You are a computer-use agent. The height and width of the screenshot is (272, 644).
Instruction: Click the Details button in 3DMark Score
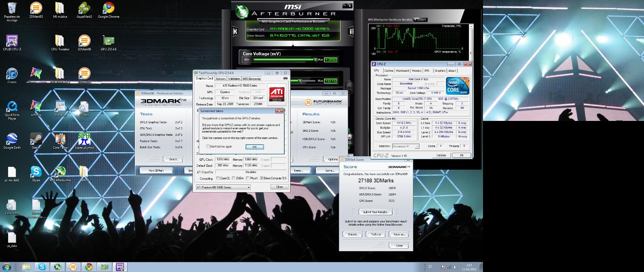pos(353,234)
